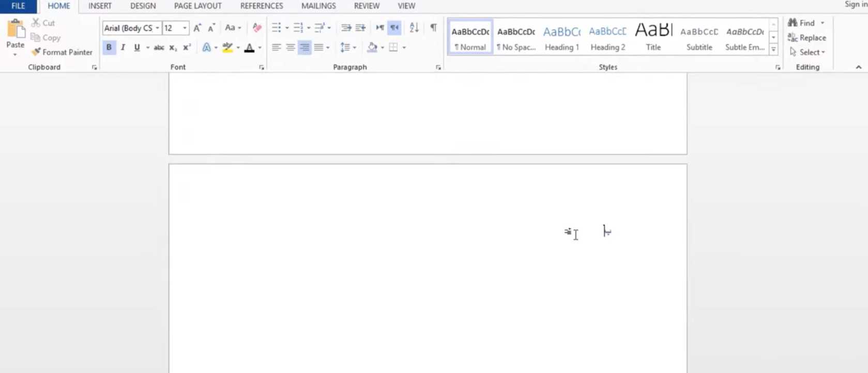Click the Shrink Font icon
The height and width of the screenshot is (373, 868).
211,28
